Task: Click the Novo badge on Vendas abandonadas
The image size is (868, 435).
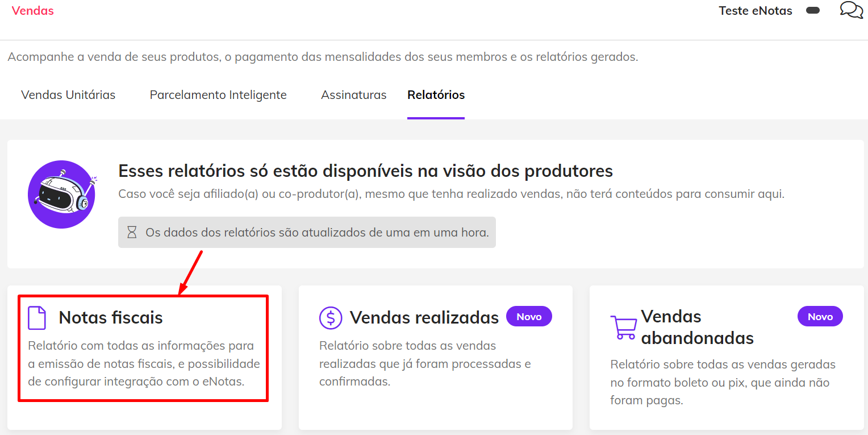Action: point(820,317)
